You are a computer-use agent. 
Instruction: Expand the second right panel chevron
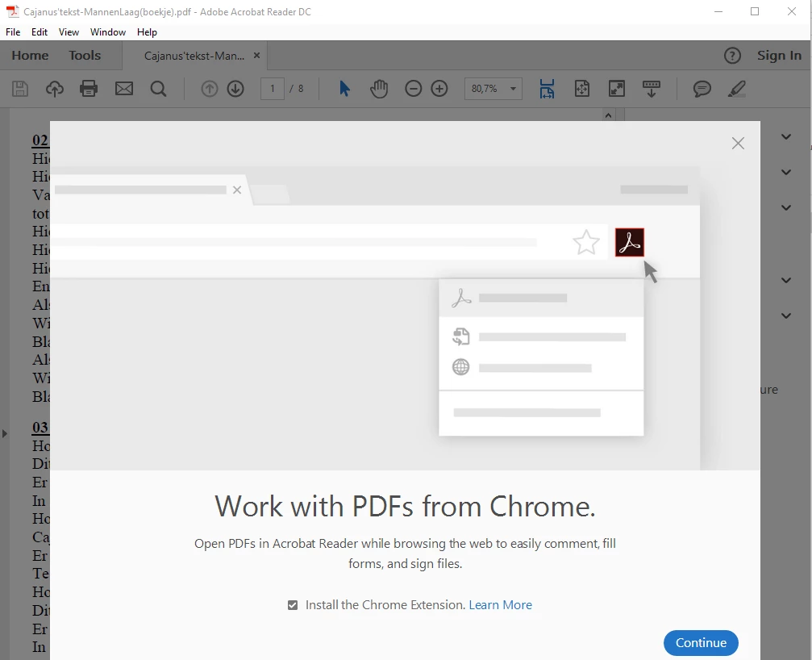786,172
